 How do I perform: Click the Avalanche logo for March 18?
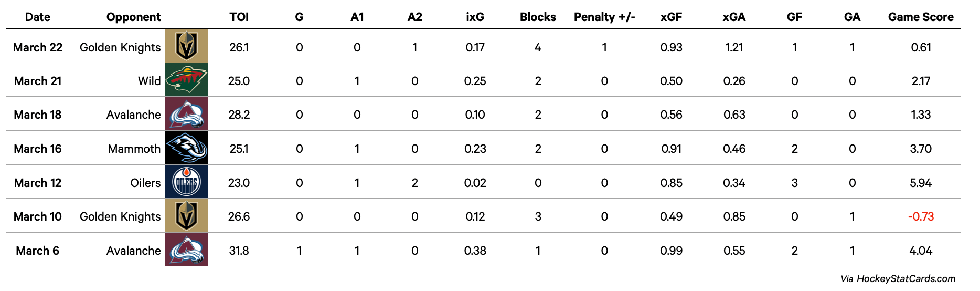pyautogui.click(x=186, y=114)
